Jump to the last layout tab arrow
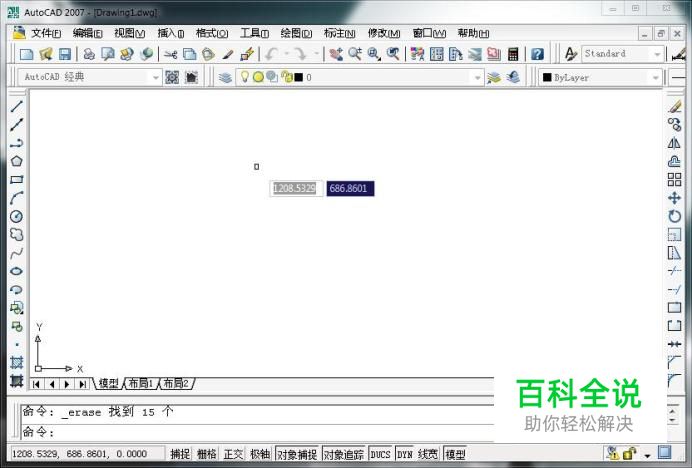Image resolution: width=692 pixels, height=468 pixels. pos(82,384)
